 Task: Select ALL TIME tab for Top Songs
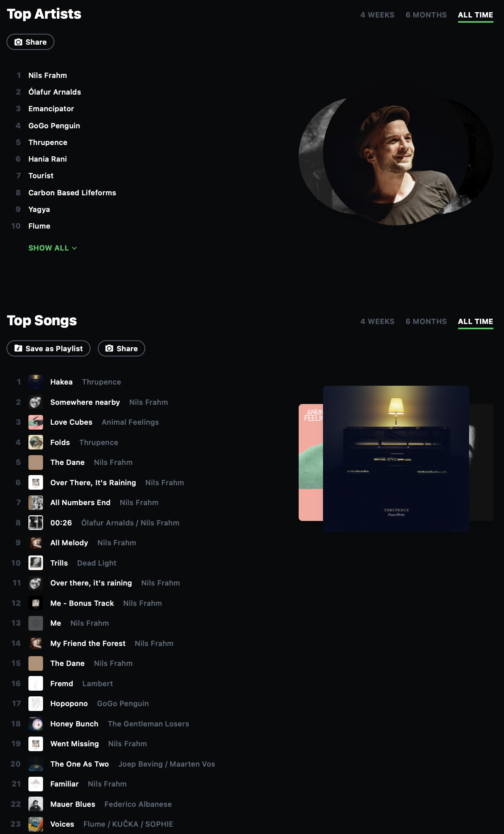pyautogui.click(x=476, y=322)
